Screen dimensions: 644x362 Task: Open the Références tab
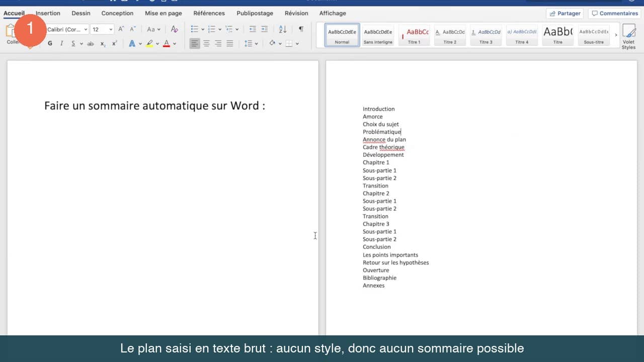[x=209, y=13]
